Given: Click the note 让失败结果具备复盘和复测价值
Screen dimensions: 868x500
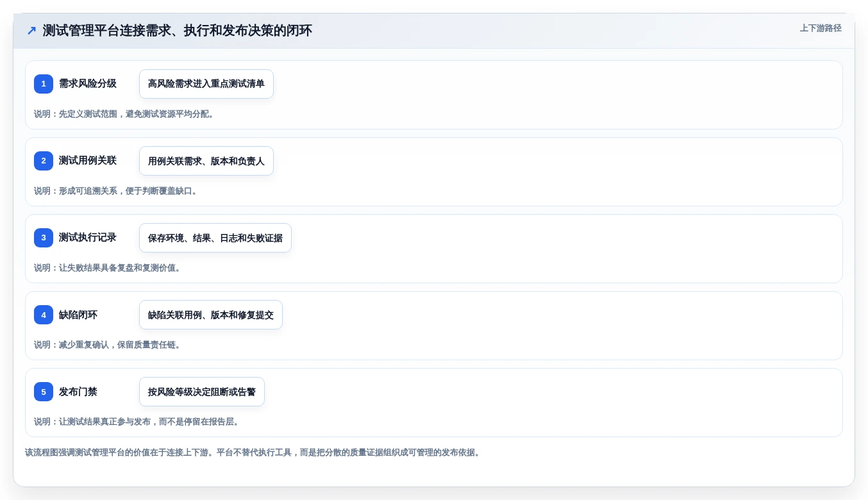Looking at the screenshot, I should tap(108, 268).
